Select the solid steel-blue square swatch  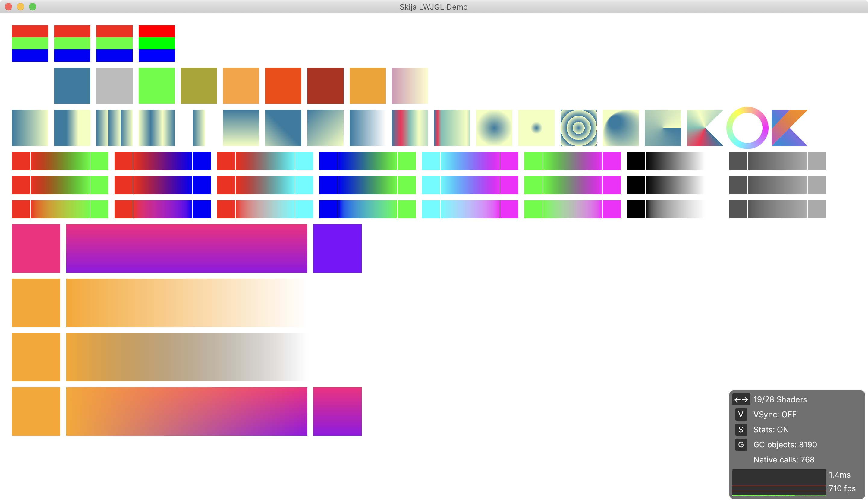tap(72, 85)
